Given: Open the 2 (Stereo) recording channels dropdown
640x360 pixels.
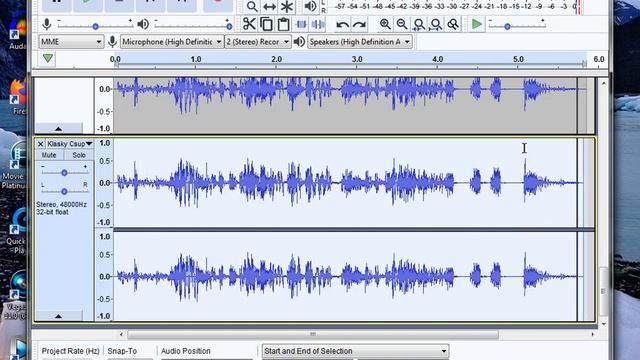Looking at the screenshot, I should click(258, 42).
